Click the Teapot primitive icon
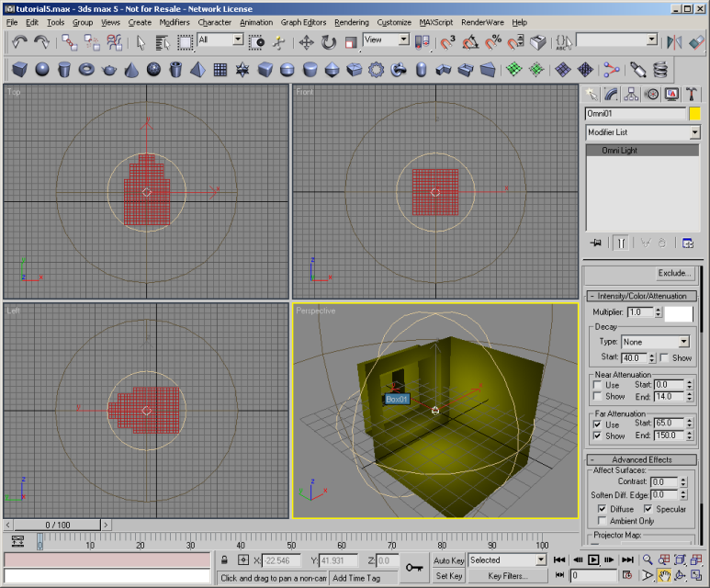 108,70
